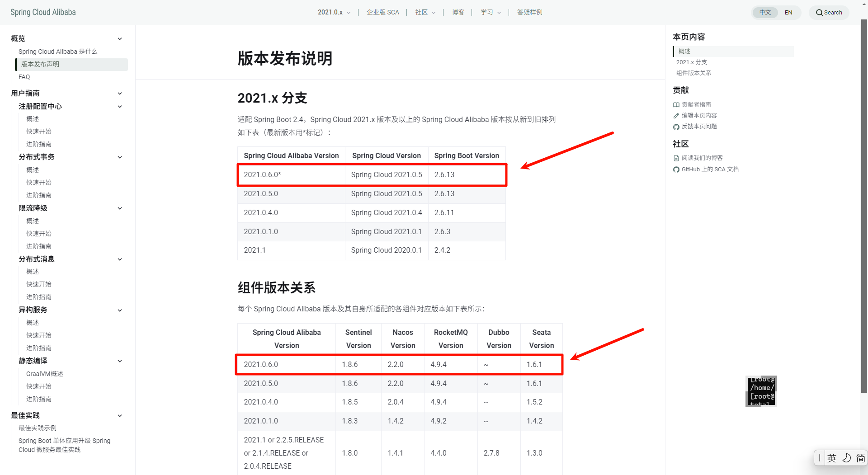Open 快速开始 under 注册配置中心
The height and width of the screenshot is (475, 868).
[39, 132]
